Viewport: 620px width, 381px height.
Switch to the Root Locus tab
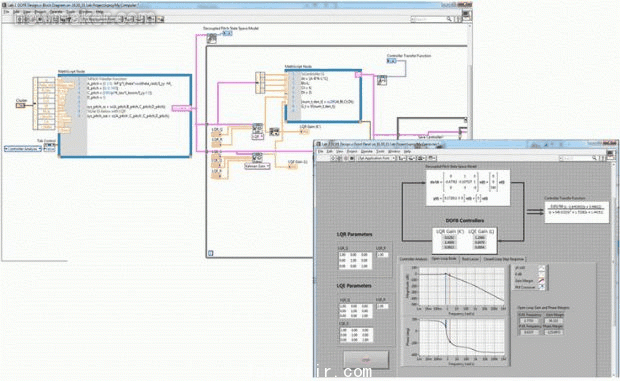[x=470, y=259]
